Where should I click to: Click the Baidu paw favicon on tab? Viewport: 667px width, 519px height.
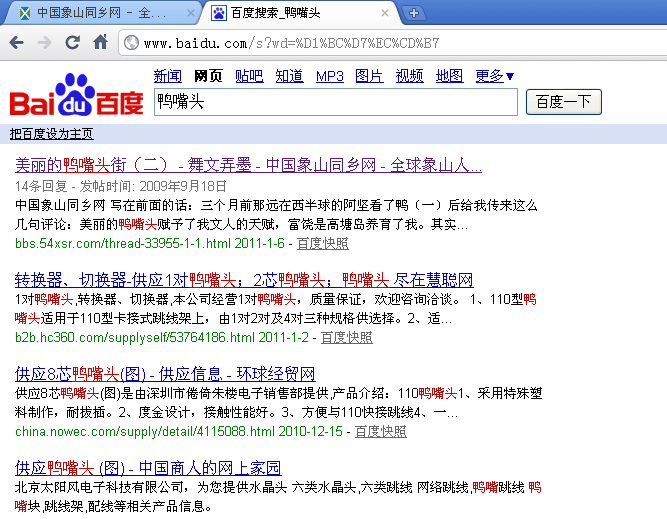pyautogui.click(x=219, y=13)
